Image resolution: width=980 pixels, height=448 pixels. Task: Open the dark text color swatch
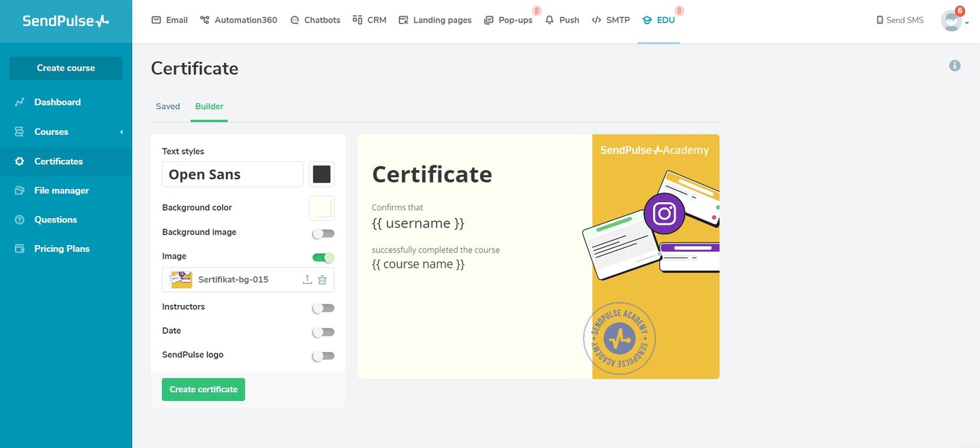point(321,174)
